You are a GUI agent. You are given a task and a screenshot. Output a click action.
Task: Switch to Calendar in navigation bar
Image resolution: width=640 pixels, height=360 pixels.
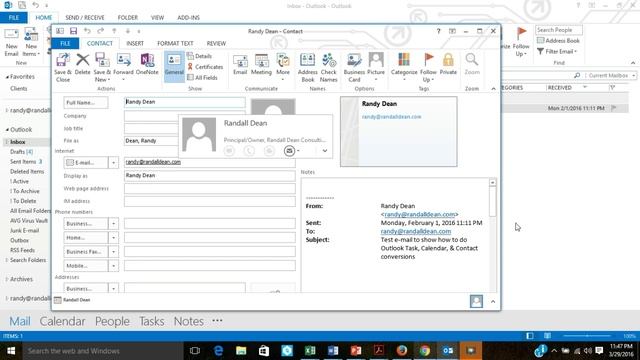[x=62, y=321]
